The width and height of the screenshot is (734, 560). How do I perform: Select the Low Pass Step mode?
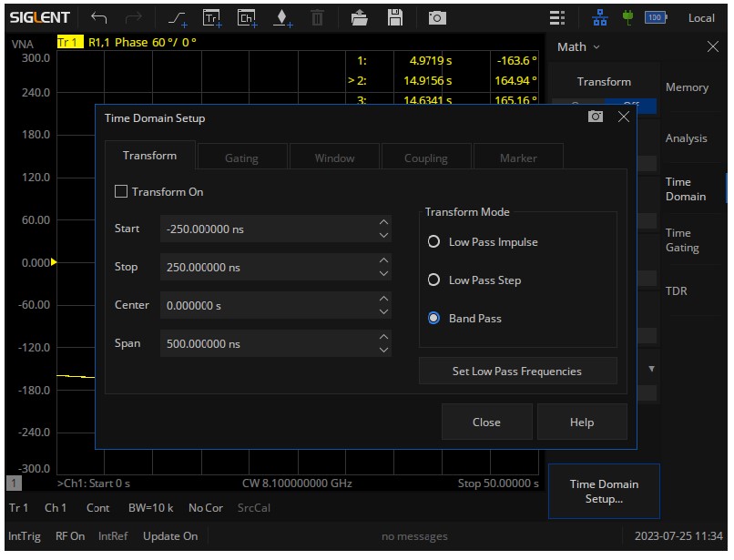pos(433,280)
